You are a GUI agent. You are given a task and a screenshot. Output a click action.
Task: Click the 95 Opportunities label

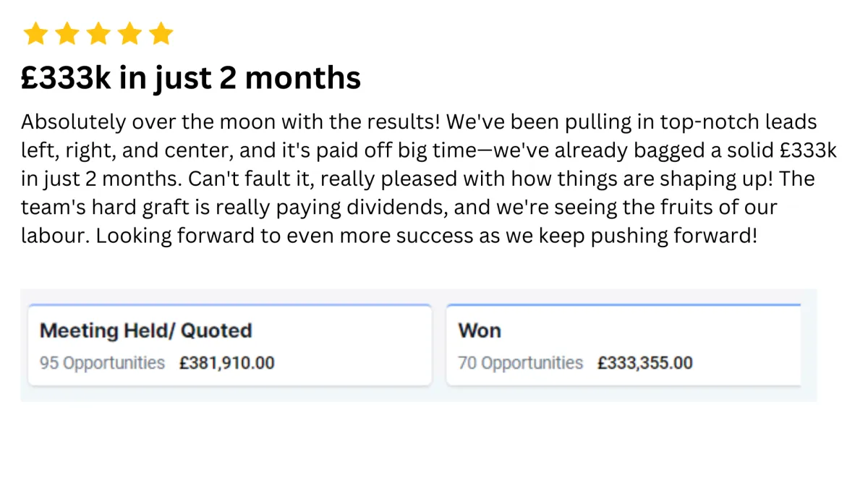[102, 363]
